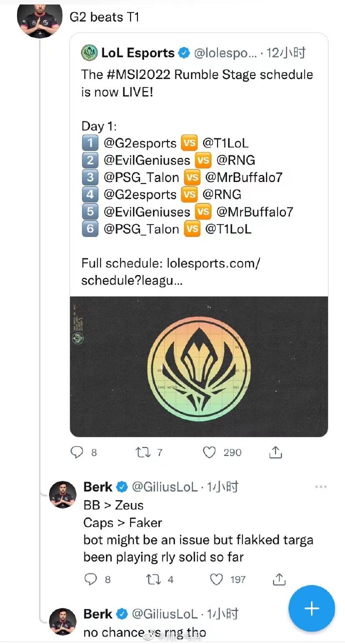Screen dimensions: 345x644
Task: Open the three-dot menu on Berk's tweet
Action: coord(320,487)
